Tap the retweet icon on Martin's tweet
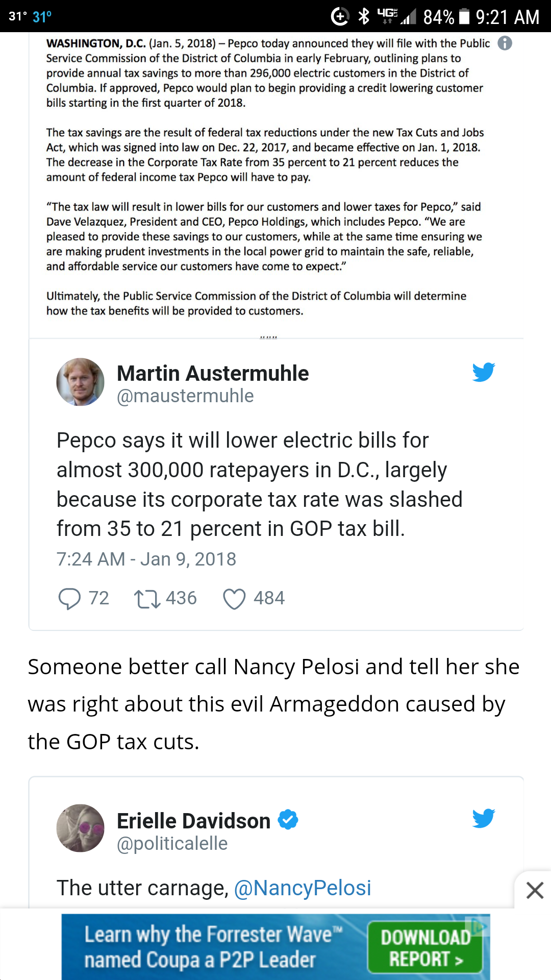This screenshot has height=980, width=551. point(147,598)
